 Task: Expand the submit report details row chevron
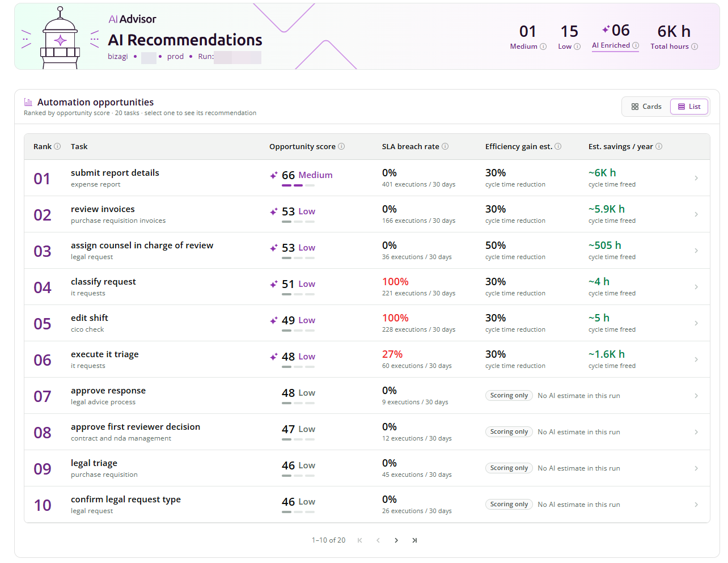click(x=696, y=178)
